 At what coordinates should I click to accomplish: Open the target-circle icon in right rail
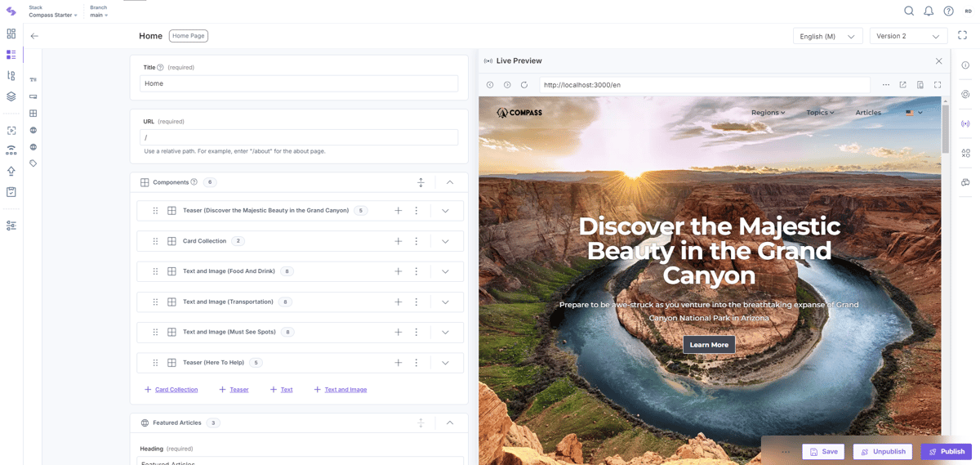(x=965, y=95)
